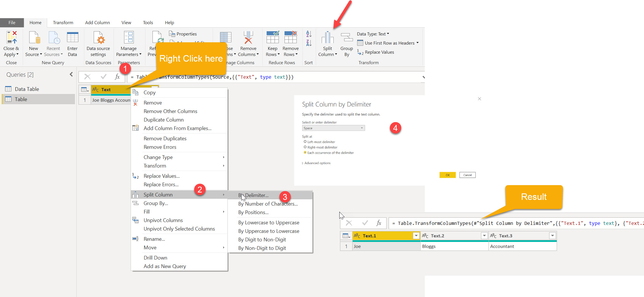This screenshot has width=644, height=297.
Task: Open the Text.2 column filter dropdown
Action: pyautogui.click(x=484, y=236)
